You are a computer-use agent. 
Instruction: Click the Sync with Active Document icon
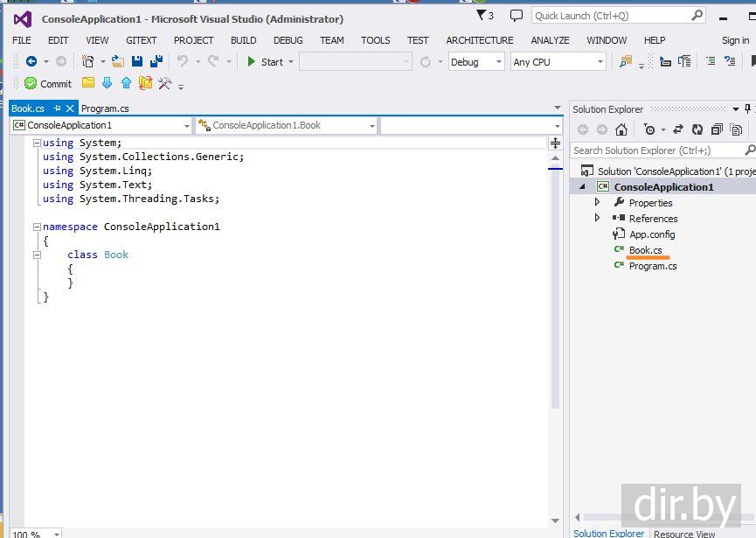(677, 129)
